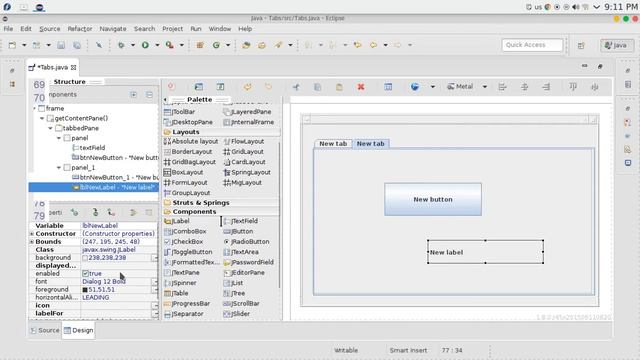
Task: Switch to the Design tab
Action: pos(78,330)
